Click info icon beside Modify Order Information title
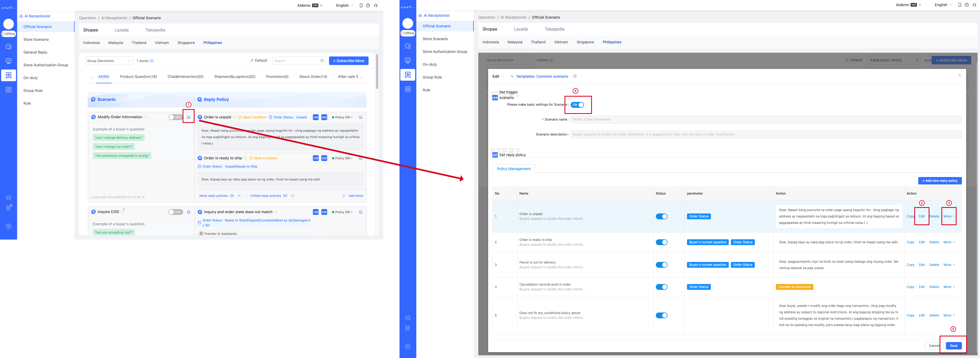 [x=145, y=117]
